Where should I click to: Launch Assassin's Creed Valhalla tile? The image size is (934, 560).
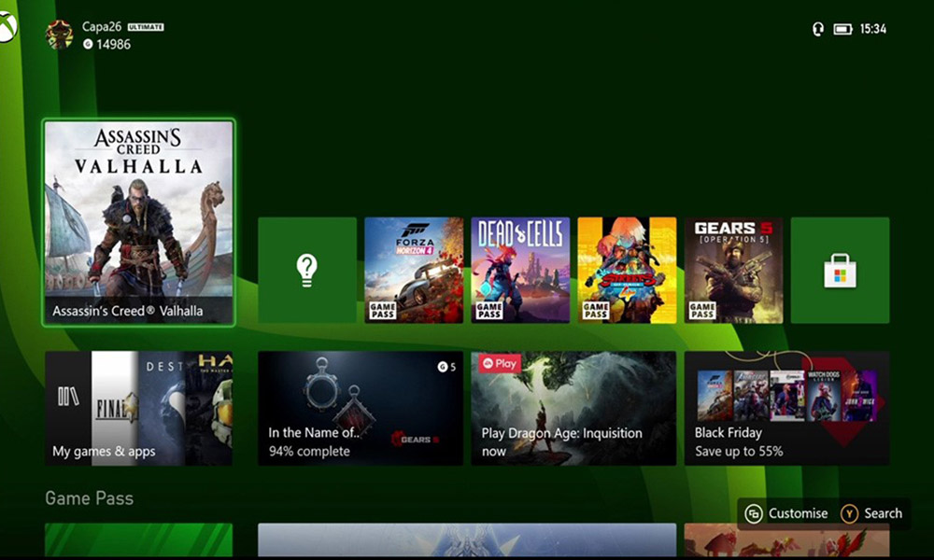click(139, 222)
